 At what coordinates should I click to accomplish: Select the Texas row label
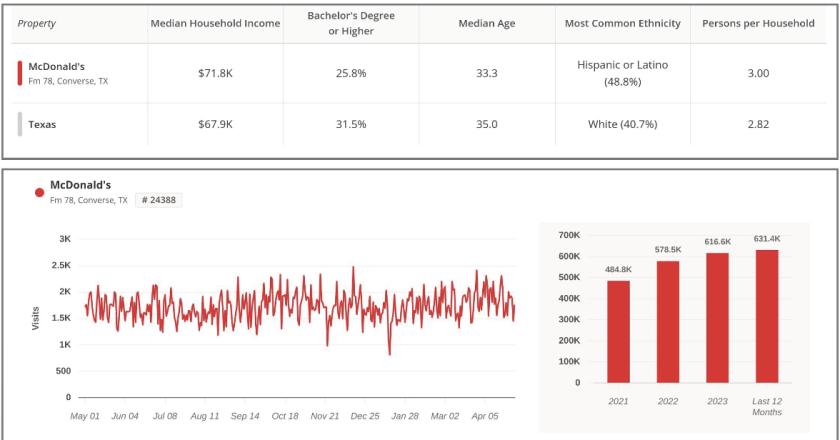click(x=42, y=125)
